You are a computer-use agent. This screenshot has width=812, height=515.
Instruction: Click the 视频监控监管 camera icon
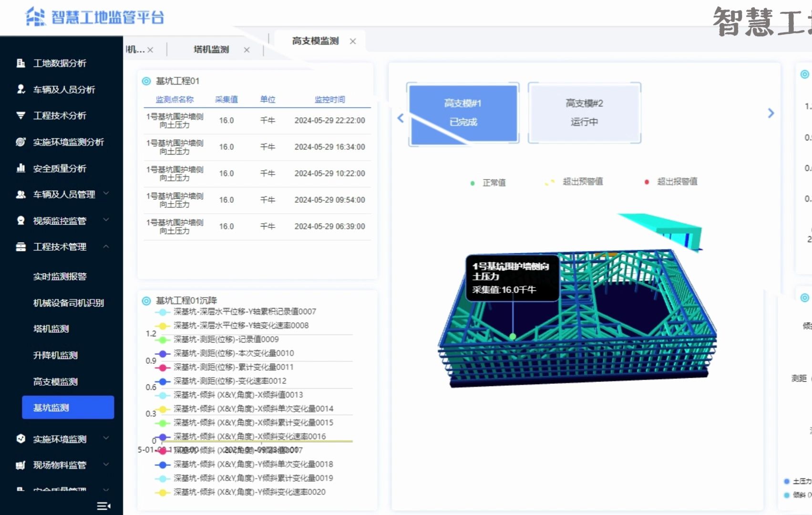click(21, 220)
